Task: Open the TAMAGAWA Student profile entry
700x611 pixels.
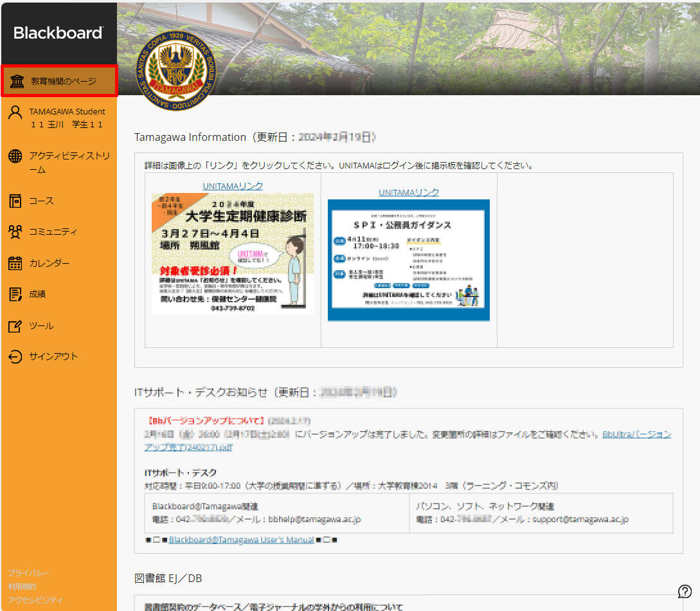Action: coord(59,118)
